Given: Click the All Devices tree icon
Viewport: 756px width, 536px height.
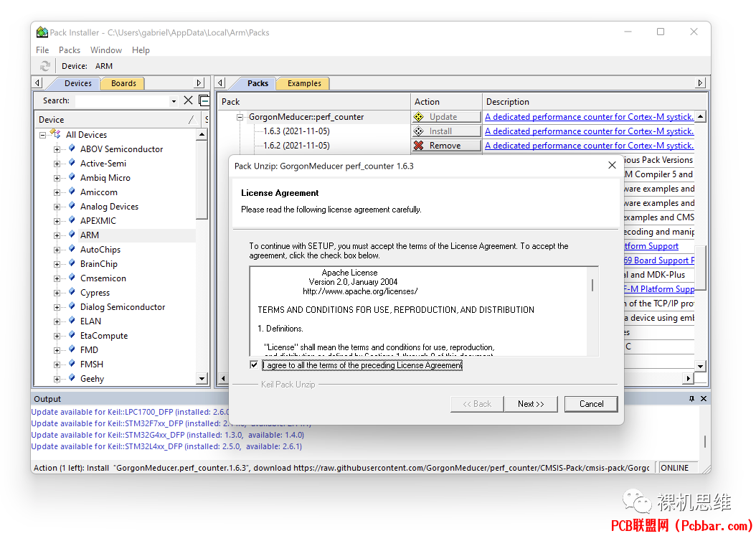Looking at the screenshot, I should tap(57, 134).
